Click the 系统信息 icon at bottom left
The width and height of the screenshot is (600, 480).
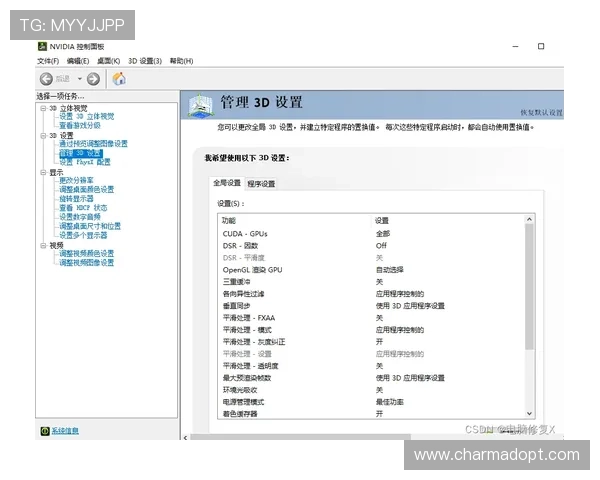pyautogui.click(x=45, y=431)
